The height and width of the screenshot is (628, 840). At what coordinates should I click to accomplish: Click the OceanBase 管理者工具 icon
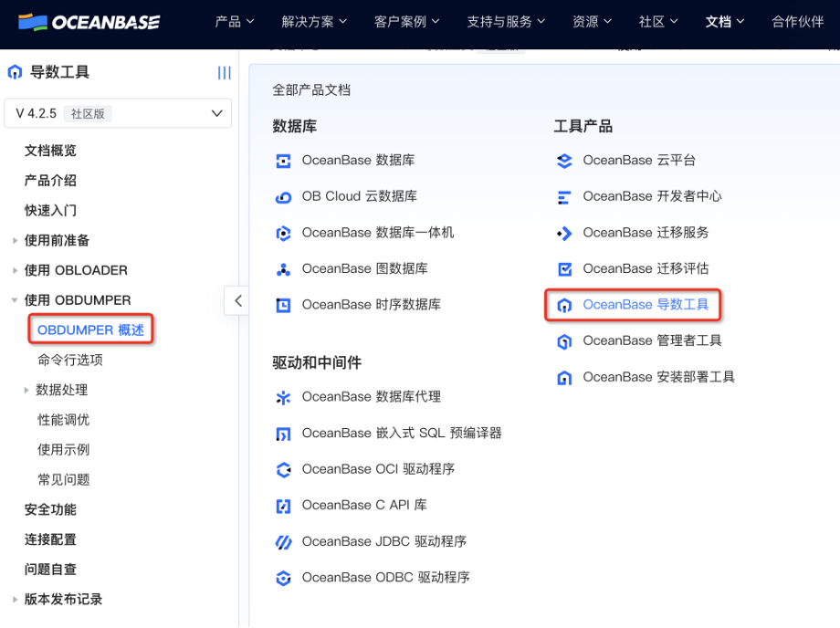pos(564,341)
